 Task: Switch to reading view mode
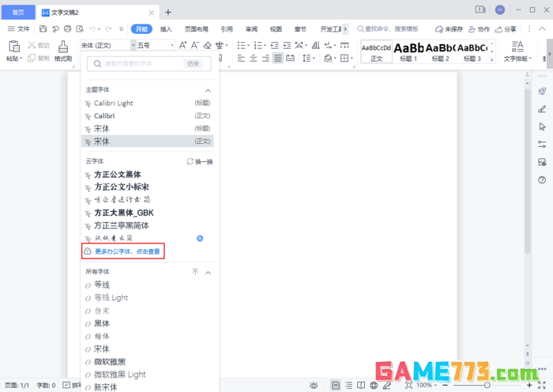[x=361, y=386]
